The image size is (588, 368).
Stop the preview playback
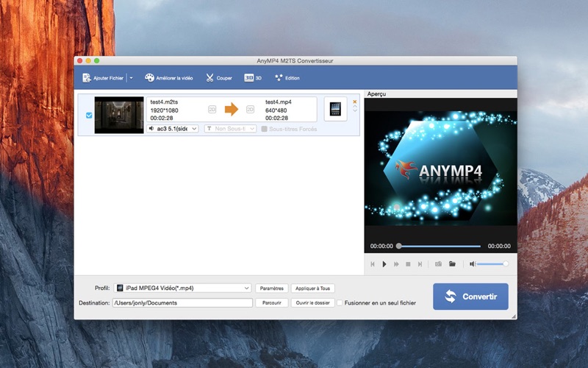pyautogui.click(x=408, y=264)
